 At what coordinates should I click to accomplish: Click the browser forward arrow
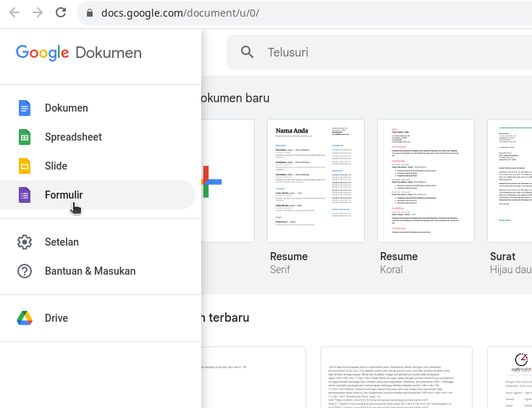point(38,13)
